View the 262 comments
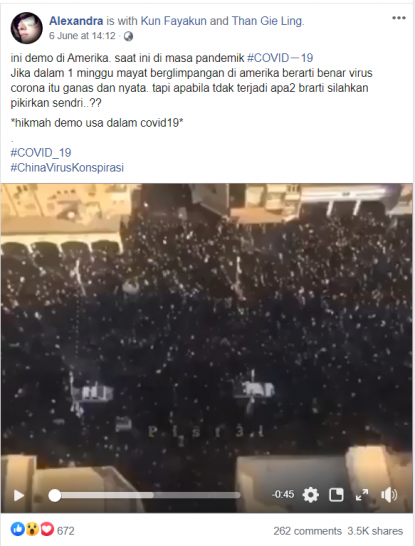Screen dimensions: 415x546 pyautogui.click(x=307, y=531)
